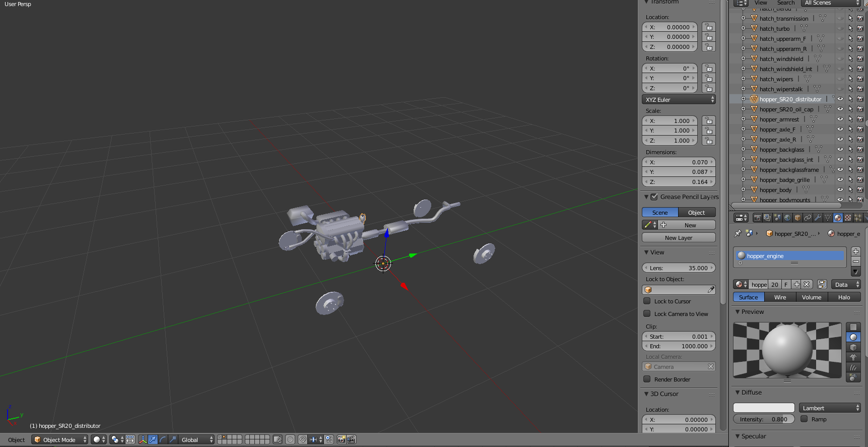Switch material type to Volume
This screenshot has width=868, height=447.
(812, 297)
